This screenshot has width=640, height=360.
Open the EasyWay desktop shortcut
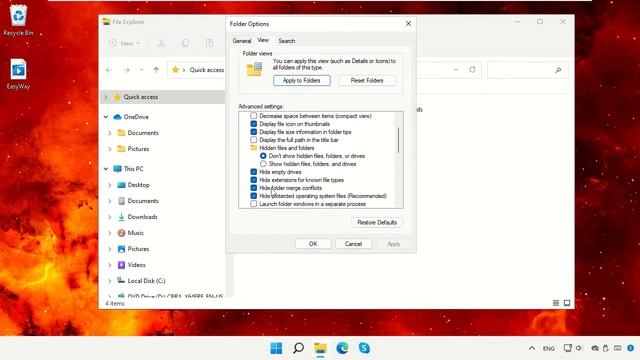coord(18,74)
